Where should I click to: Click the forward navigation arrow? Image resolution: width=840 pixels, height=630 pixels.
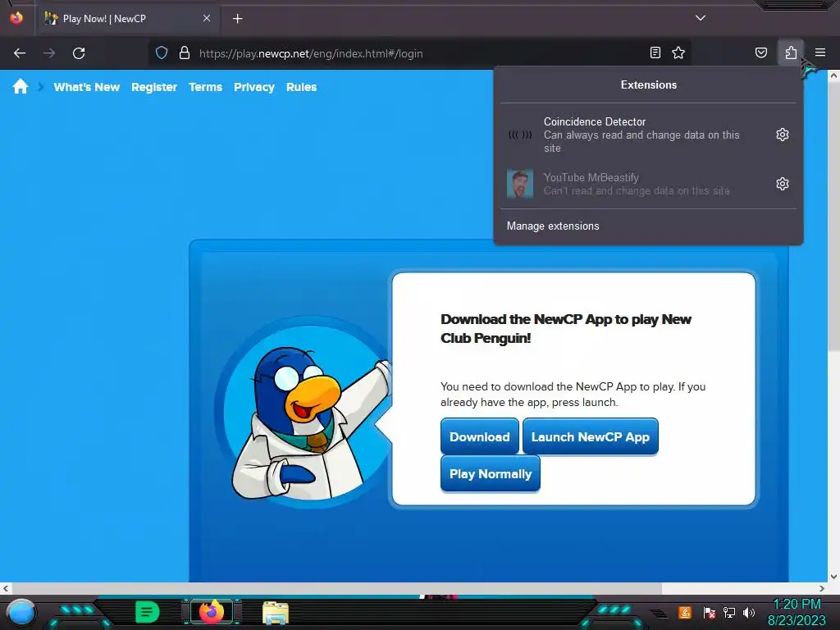click(x=49, y=53)
